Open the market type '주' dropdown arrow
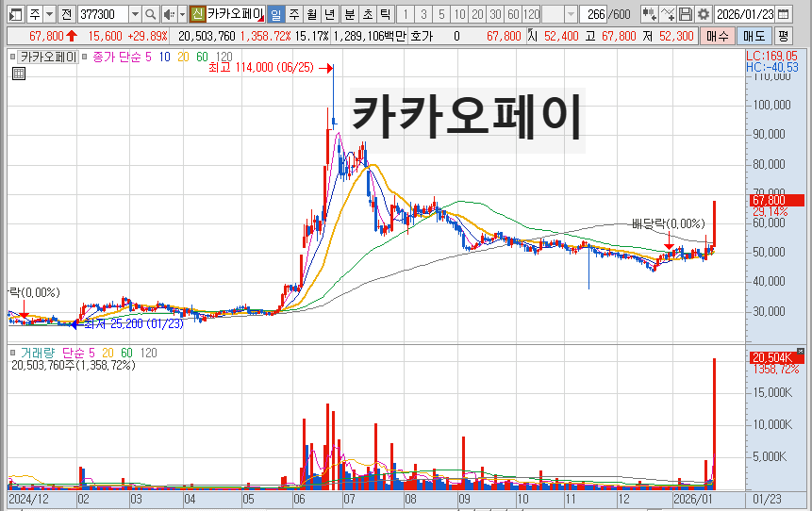 [x=50, y=14]
